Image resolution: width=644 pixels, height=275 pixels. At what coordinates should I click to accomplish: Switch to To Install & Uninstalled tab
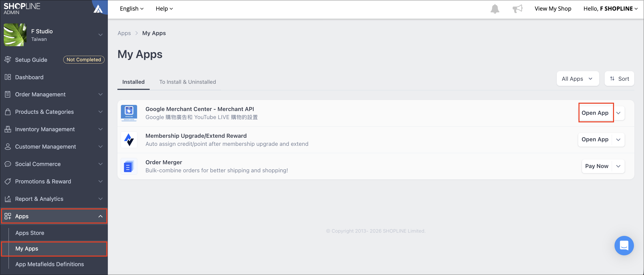click(187, 82)
